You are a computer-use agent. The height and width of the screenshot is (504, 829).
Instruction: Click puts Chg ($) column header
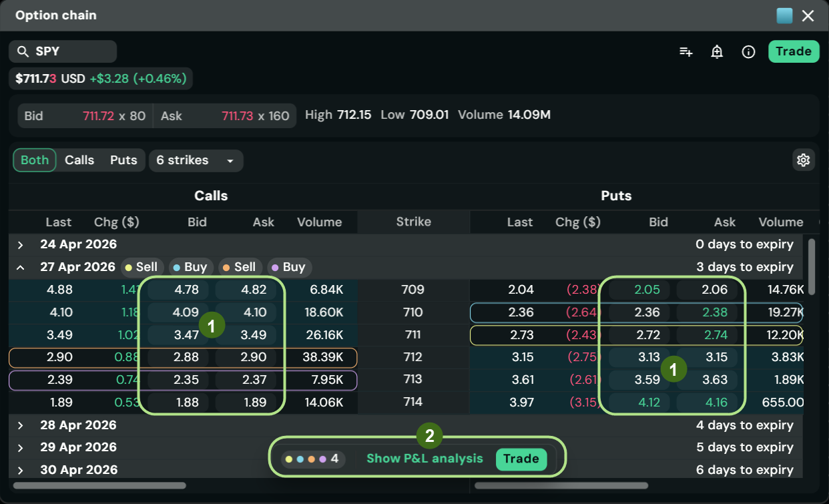pyautogui.click(x=578, y=222)
